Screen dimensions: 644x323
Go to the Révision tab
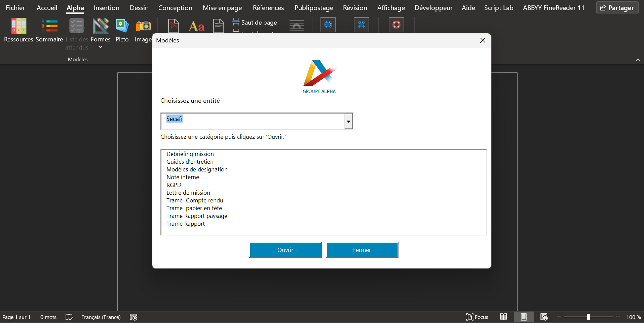(x=355, y=8)
